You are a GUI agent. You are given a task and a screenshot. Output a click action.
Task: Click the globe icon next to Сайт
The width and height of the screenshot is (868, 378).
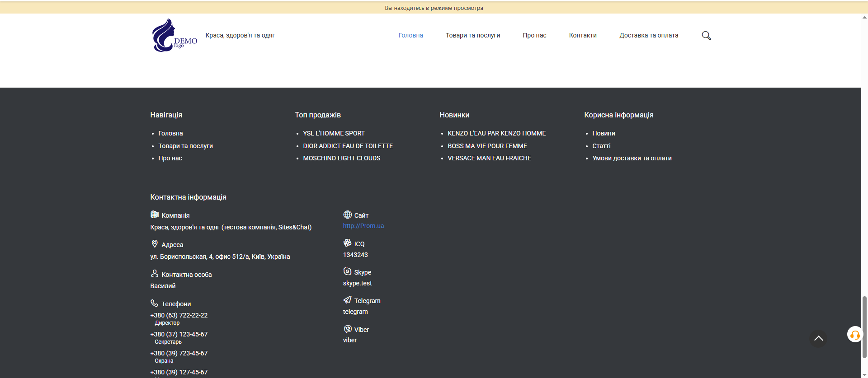(x=347, y=215)
